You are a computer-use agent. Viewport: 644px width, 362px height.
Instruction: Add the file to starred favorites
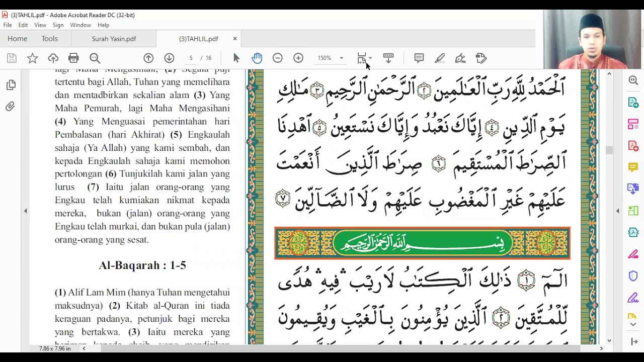click(x=32, y=58)
